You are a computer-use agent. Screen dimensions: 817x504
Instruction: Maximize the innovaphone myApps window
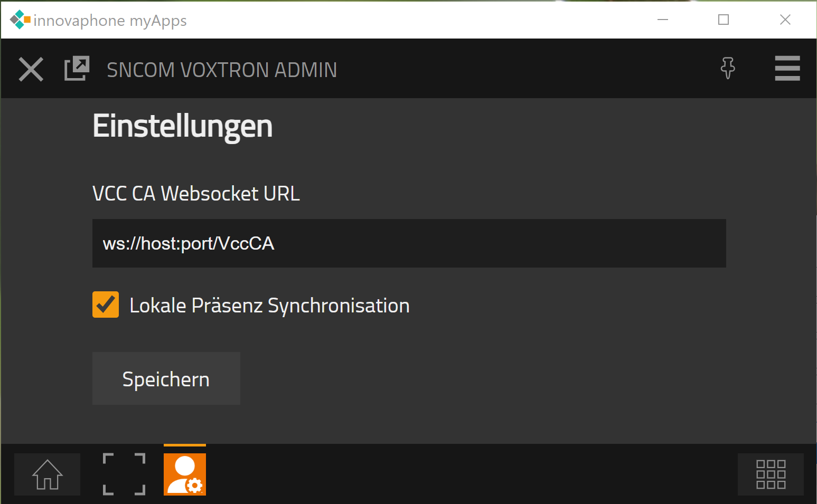pyautogui.click(x=724, y=20)
